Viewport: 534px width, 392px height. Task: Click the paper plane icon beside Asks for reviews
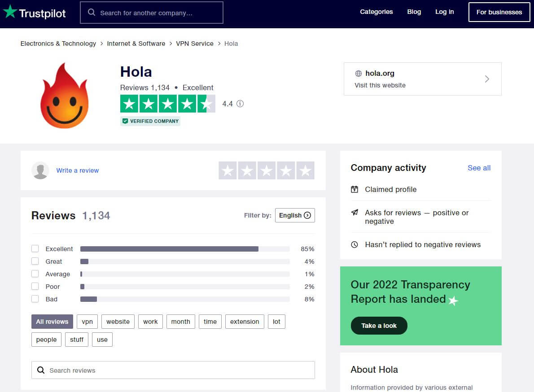[355, 213]
